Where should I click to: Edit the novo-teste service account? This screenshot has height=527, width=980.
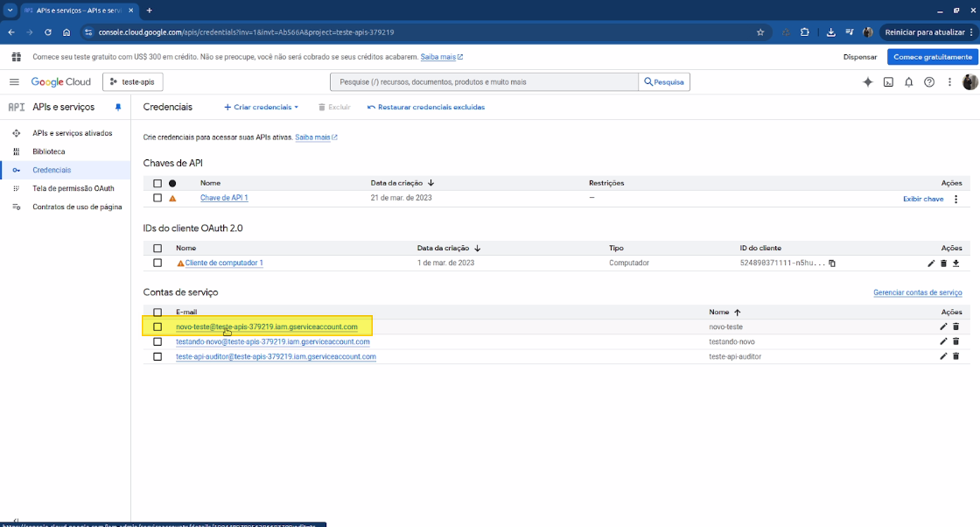[x=943, y=327]
